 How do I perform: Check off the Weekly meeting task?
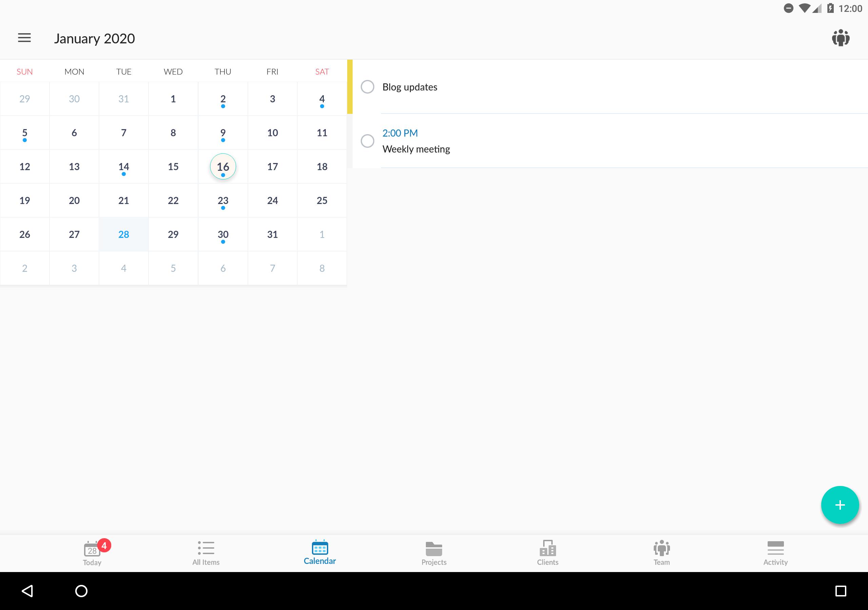pyautogui.click(x=368, y=141)
